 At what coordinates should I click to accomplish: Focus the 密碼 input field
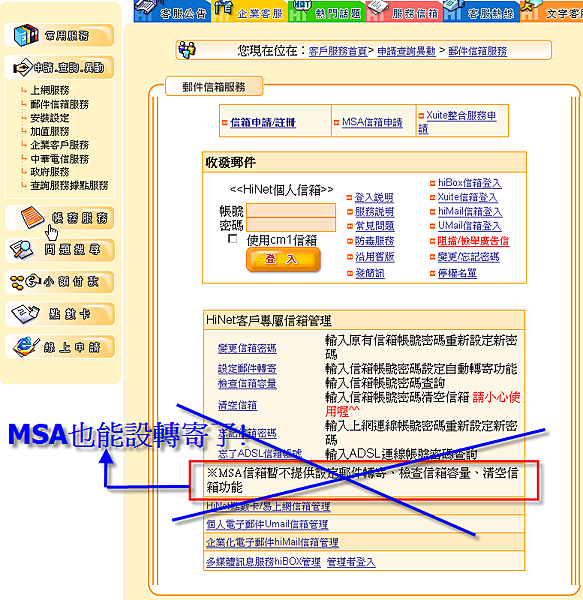point(291,225)
